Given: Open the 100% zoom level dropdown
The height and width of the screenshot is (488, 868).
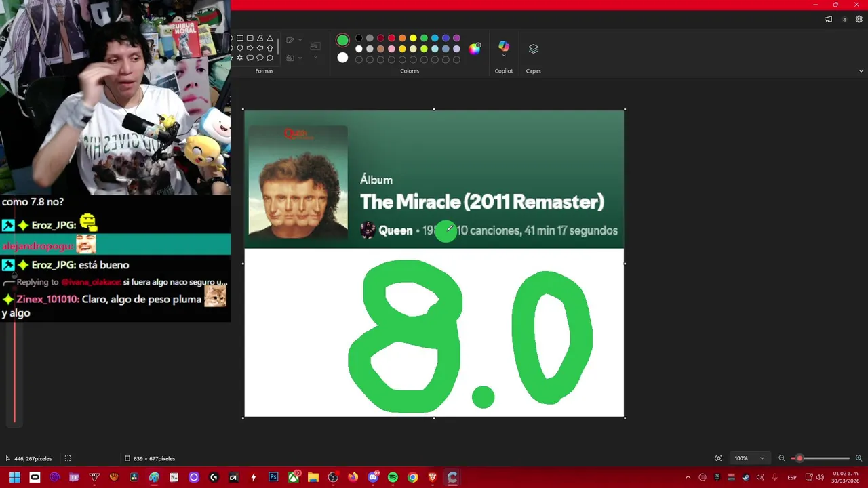Looking at the screenshot, I should [x=749, y=458].
